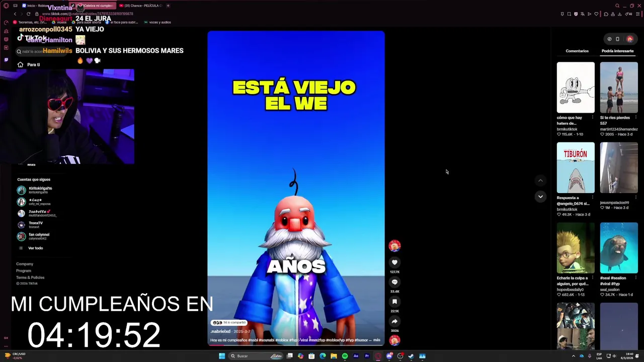This screenshot has width=644, height=362.
Task: Open downloads icon in the browser toolbar
Action: (x=620, y=14)
